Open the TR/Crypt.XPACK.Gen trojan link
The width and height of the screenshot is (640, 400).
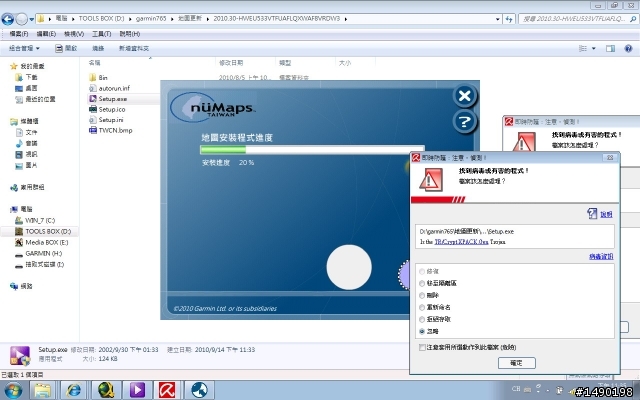[461, 242]
